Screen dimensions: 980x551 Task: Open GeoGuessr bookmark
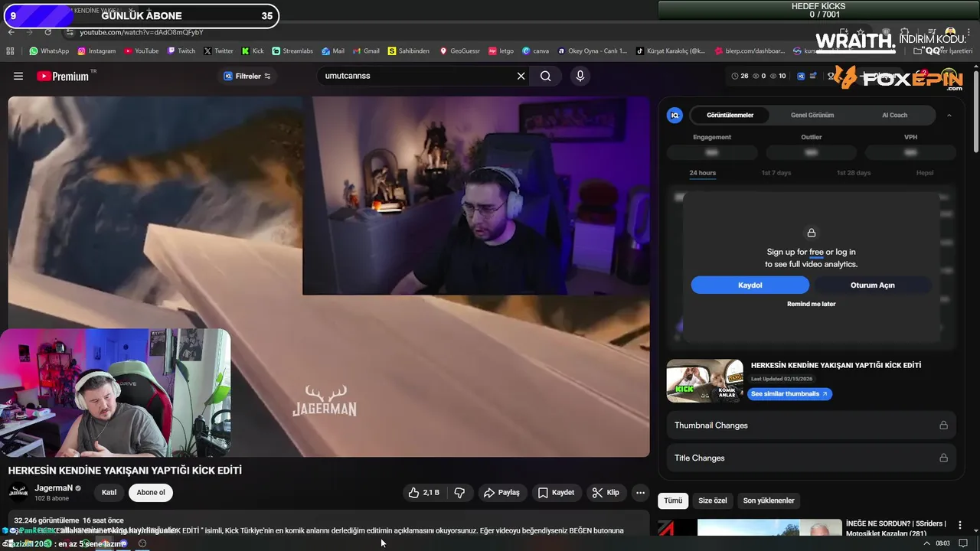pyautogui.click(x=460, y=51)
